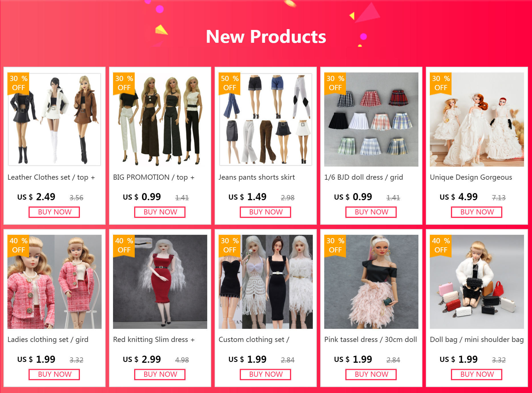Click BUY NOW for Unique Design Gorgeous dress
Image resolution: width=532 pixels, height=393 pixels.
[x=477, y=212]
